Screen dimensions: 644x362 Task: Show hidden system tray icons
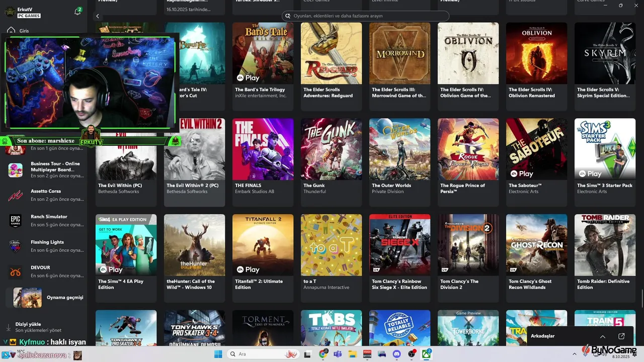575,354
